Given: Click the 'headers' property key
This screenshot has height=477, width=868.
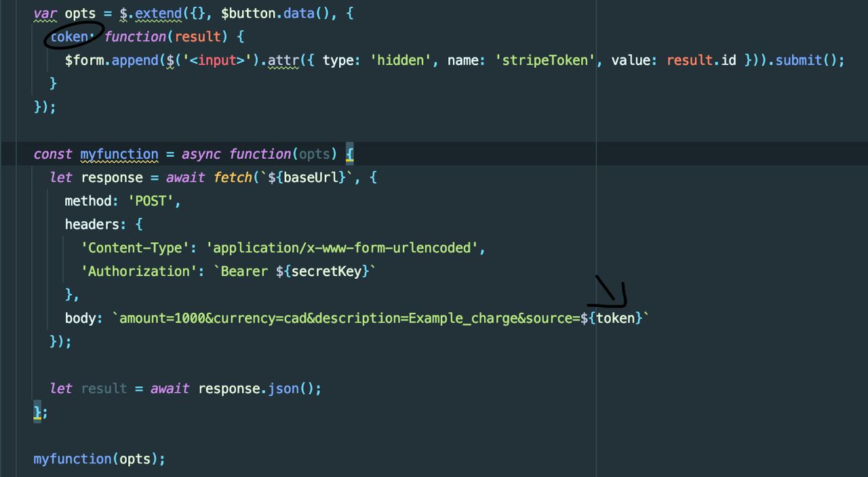Looking at the screenshot, I should [x=92, y=225].
